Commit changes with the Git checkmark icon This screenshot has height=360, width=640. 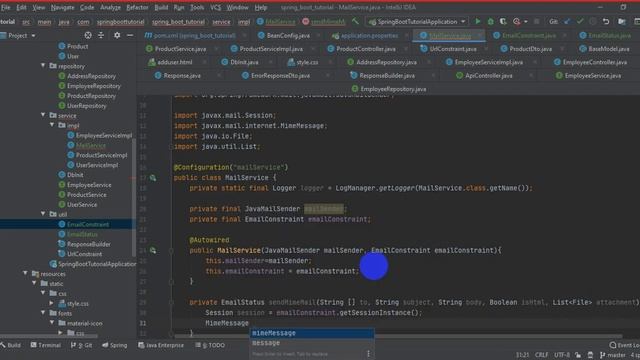point(580,21)
